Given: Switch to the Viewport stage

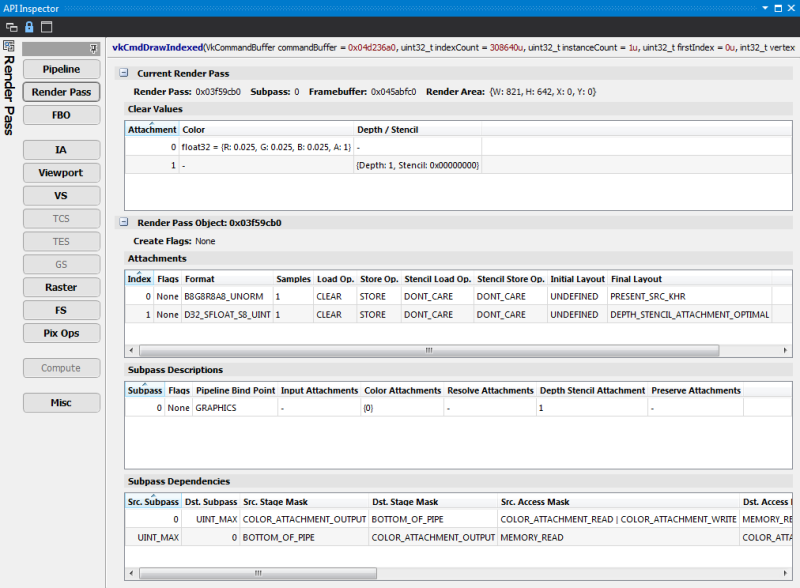Looking at the screenshot, I should 61,173.
